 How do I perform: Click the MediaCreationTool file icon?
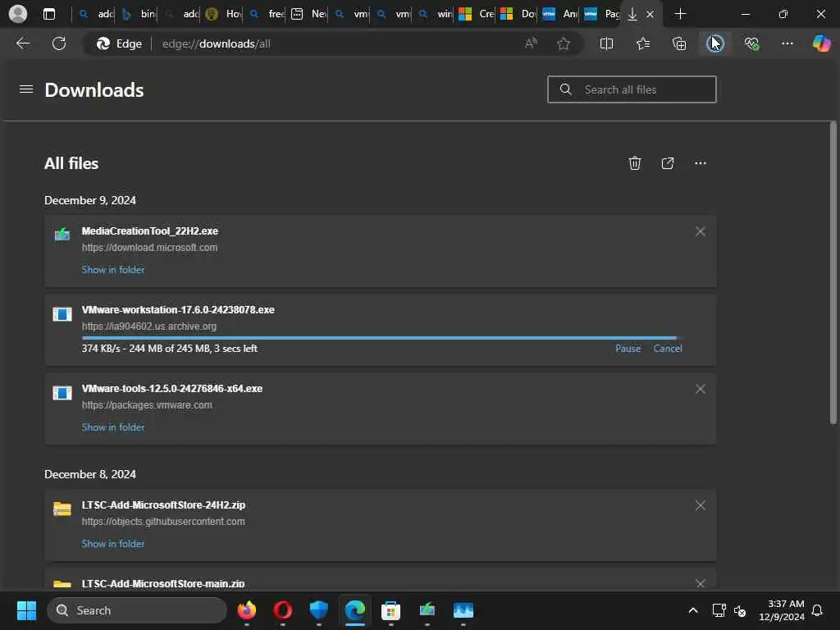click(62, 234)
